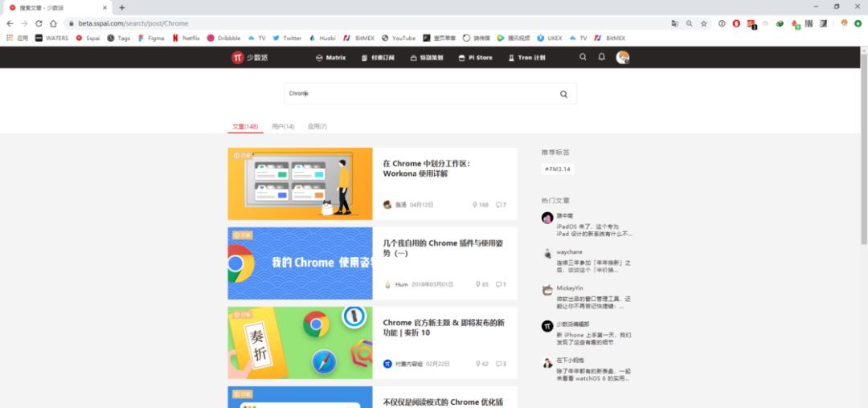Click the like count 168 on Workona article
Image resolution: width=868 pixels, height=408 pixels.
481,205
